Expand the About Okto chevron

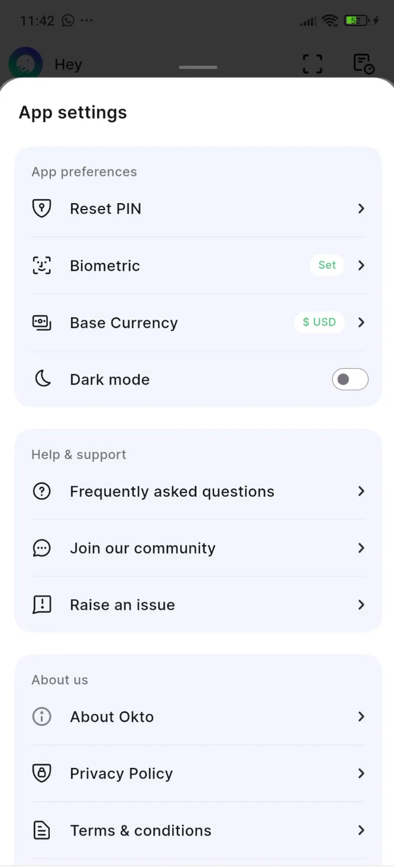tap(361, 716)
